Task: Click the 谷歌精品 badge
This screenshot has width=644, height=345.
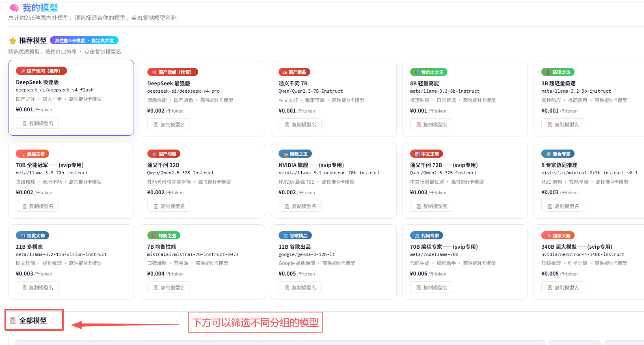Action: tap(295, 236)
